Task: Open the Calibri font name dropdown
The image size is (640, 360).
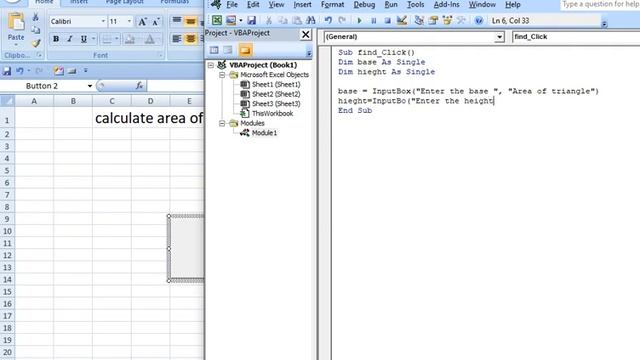Action: pos(103,21)
